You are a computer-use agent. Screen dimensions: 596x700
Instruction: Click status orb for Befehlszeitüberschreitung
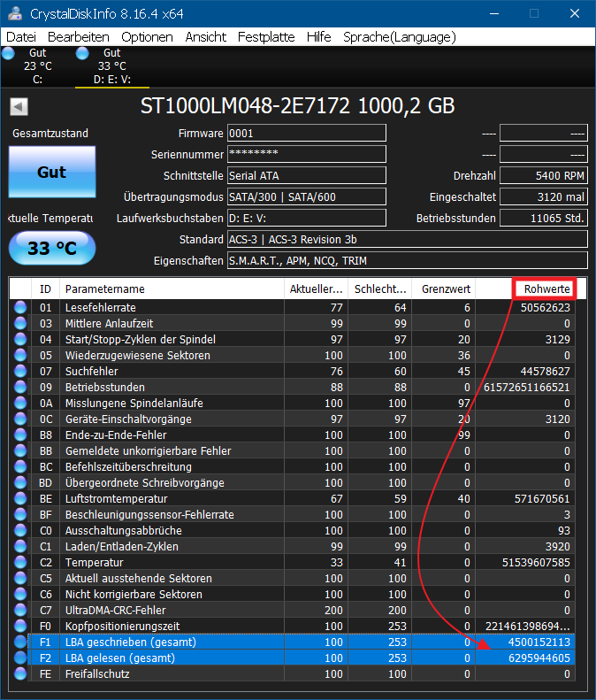[20, 466]
